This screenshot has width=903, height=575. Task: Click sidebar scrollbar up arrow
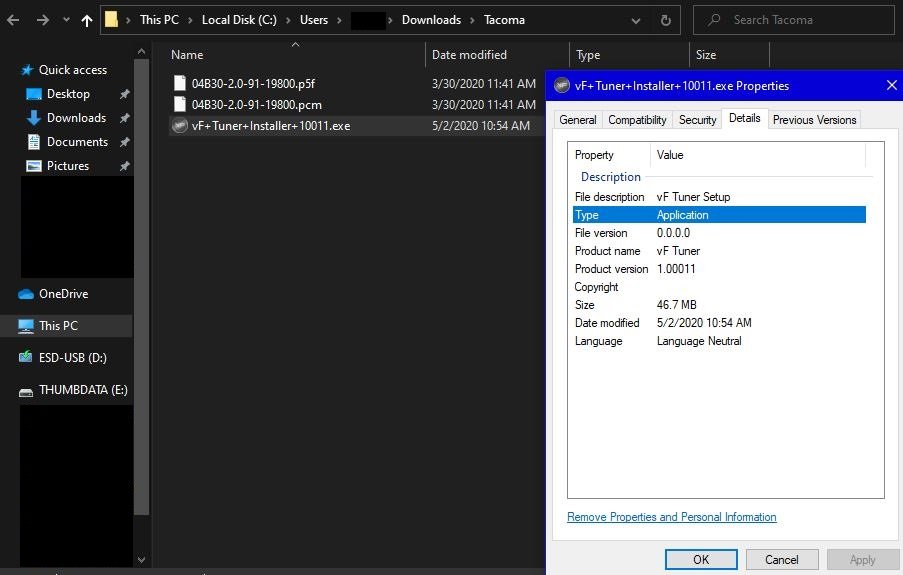click(x=142, y=52)
